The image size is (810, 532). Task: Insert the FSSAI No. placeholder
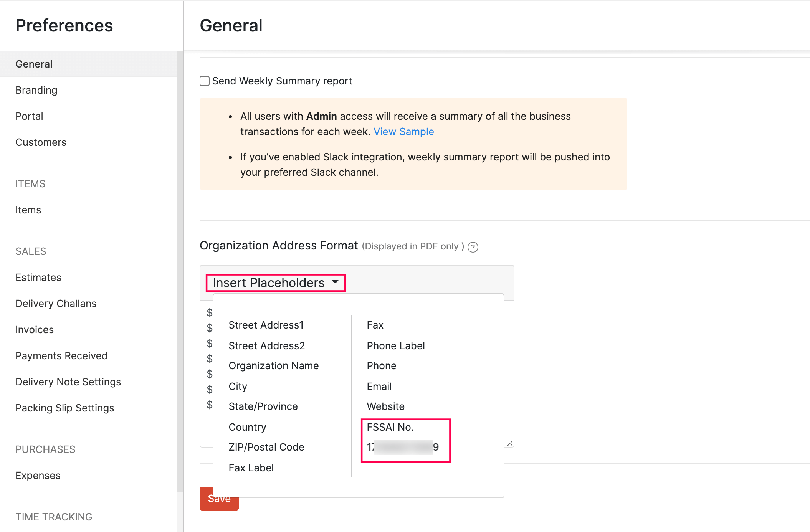click(390, 427)
